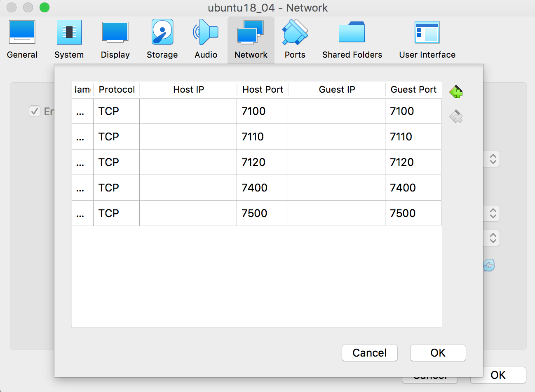Open the System settings section
The image size is (535, 392).
point(69,40)
